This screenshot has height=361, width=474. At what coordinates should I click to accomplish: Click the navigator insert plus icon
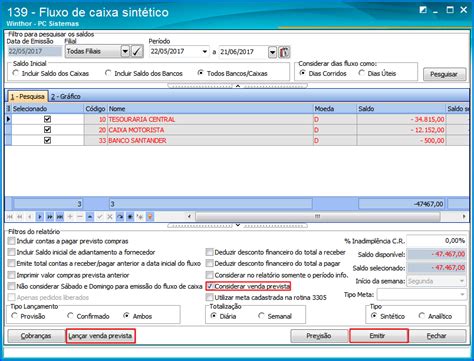(x=70, y=217)
